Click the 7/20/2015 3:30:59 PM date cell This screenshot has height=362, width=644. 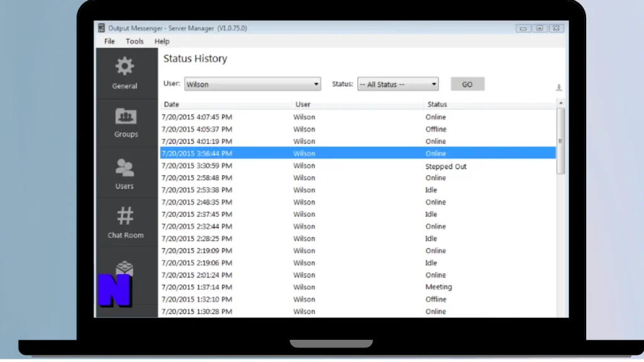[197, 165]
